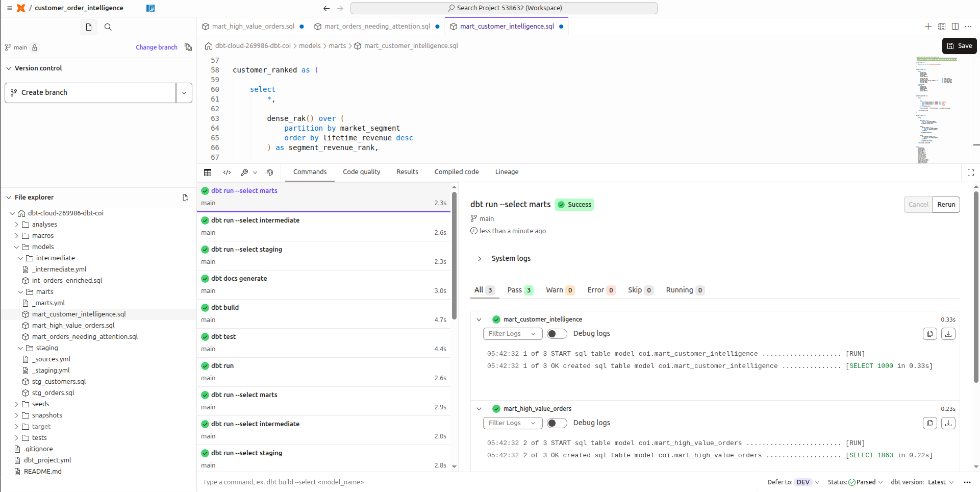The width and height of the screenshot is (980, 492).
Task: Switch to mart_orders_needing_attention.sql editor tab
Action: [377, 27]
